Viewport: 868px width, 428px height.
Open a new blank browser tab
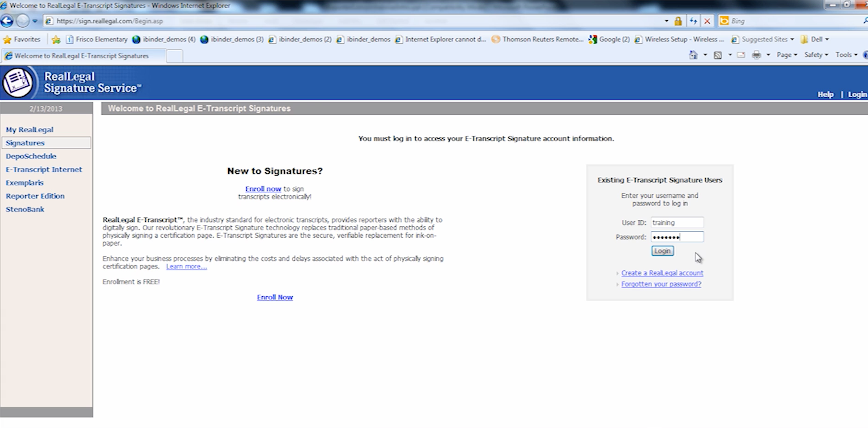(174, 56)
